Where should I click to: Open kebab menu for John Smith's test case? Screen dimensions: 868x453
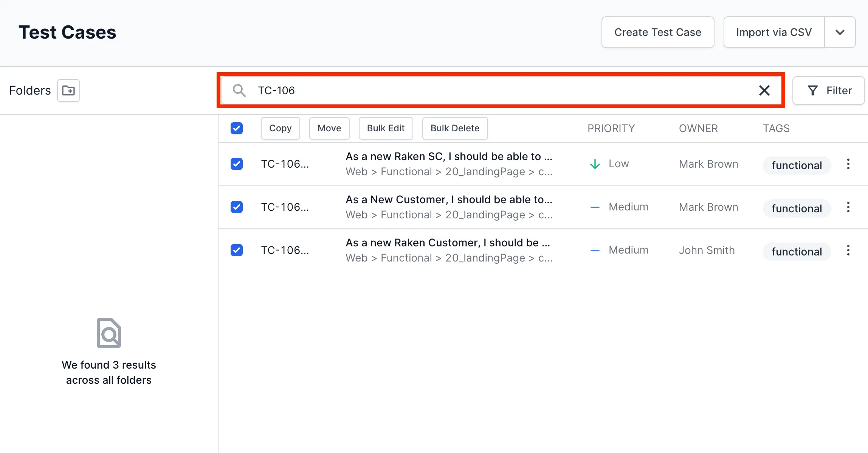click(x=848, y=250)
